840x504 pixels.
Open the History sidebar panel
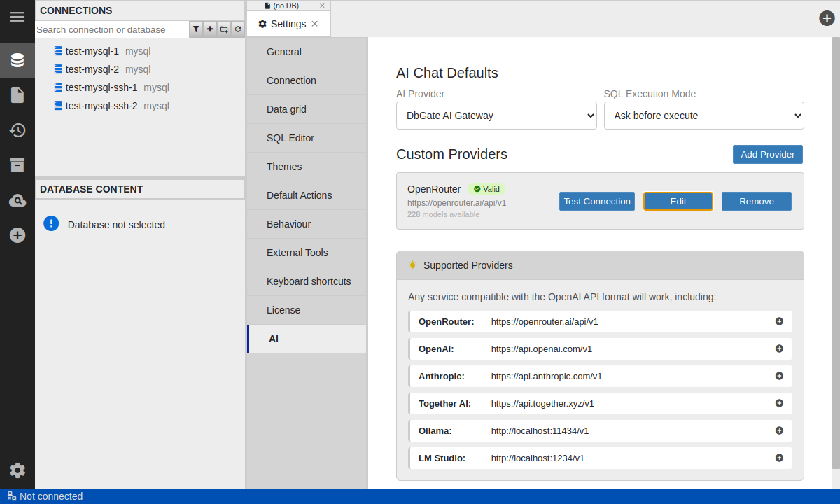(17, 130)
